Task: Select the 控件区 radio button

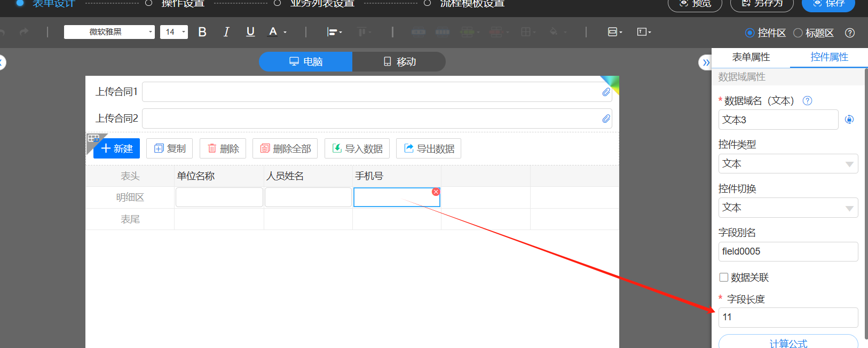Action: 750,33
